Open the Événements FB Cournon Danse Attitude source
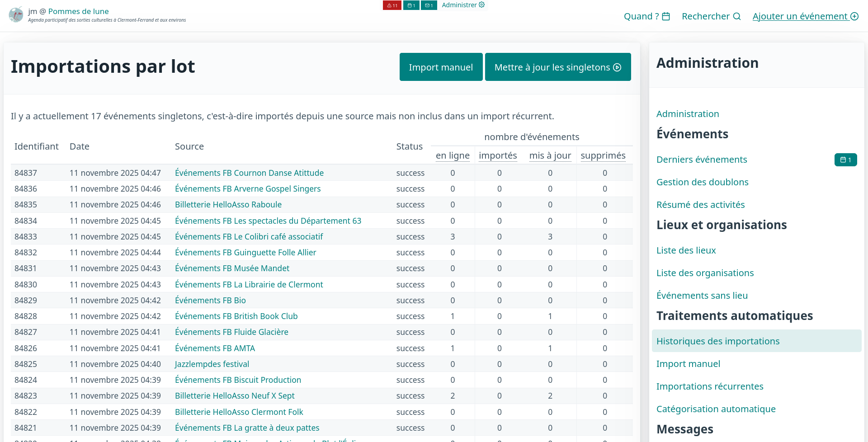 click(249, 173)
